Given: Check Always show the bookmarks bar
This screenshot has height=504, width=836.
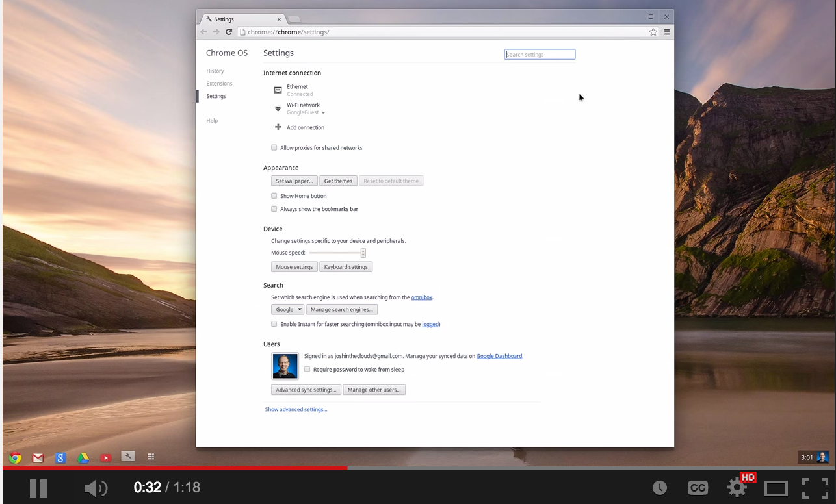Looking at the screenshot, I should tap(274, 208).
